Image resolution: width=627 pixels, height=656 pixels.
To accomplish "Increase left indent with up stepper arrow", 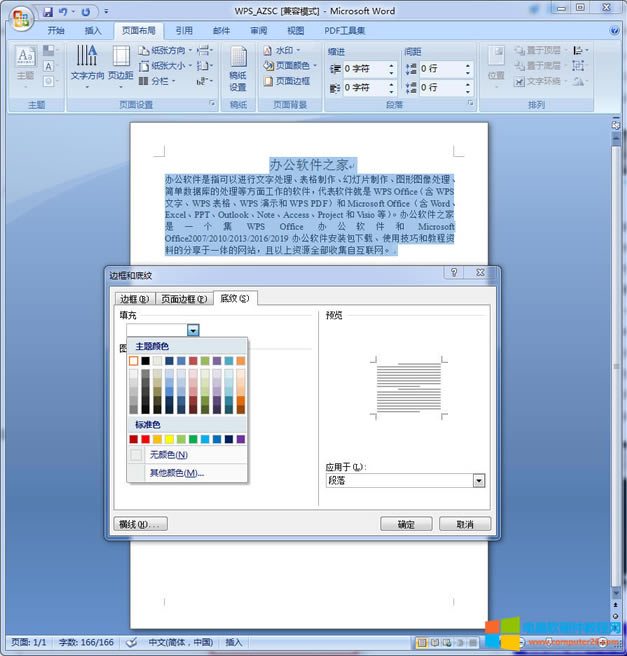I will coord(392,66).
